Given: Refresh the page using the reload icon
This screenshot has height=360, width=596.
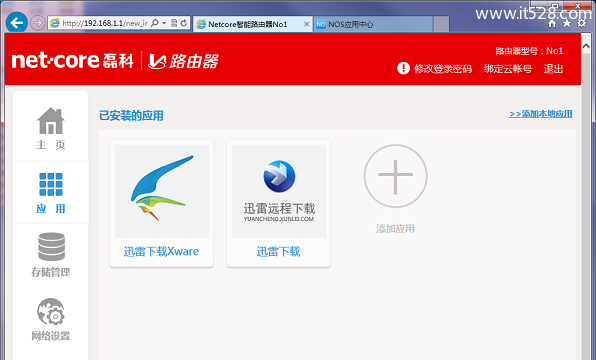Looking at the screenshot, I should tap(184, 23).
